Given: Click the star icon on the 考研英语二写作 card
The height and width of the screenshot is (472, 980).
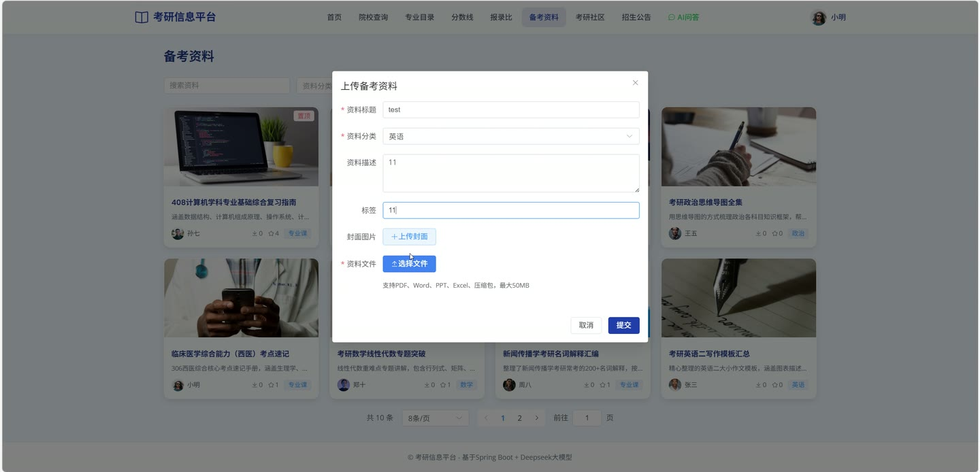Looking at the screenshot, I should (x=774, y=385).
